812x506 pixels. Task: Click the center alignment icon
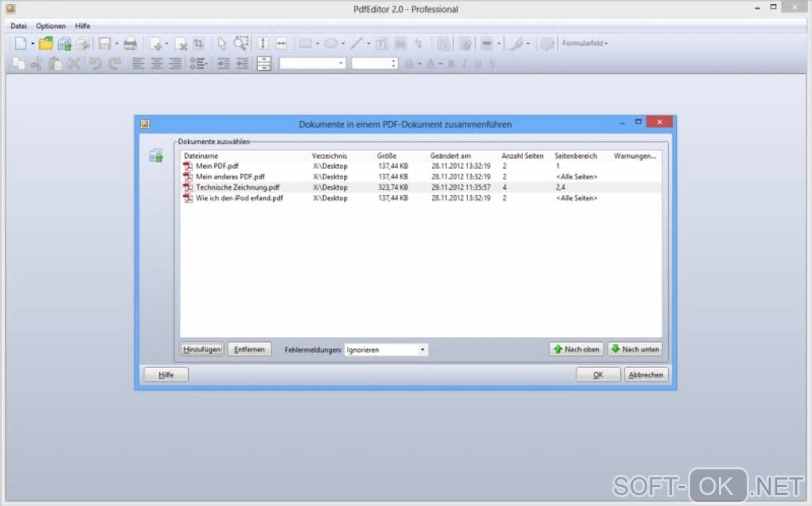156,64
